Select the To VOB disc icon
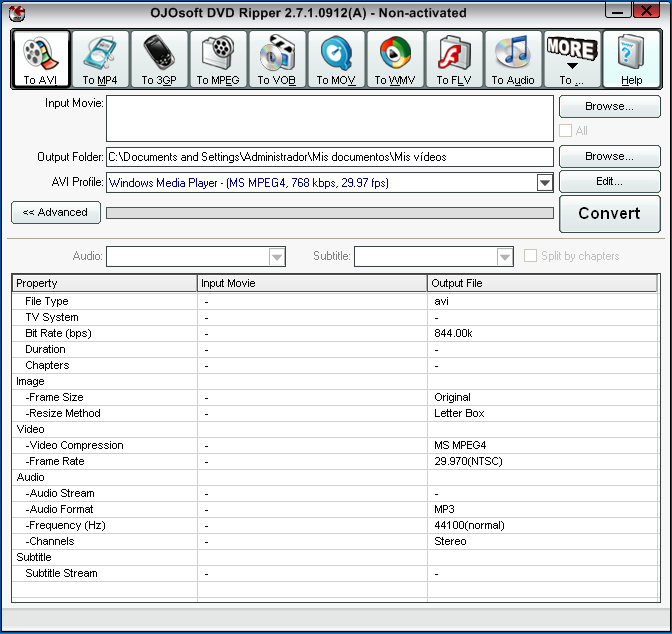The image size is (672, 634). (x=277, y=59)
